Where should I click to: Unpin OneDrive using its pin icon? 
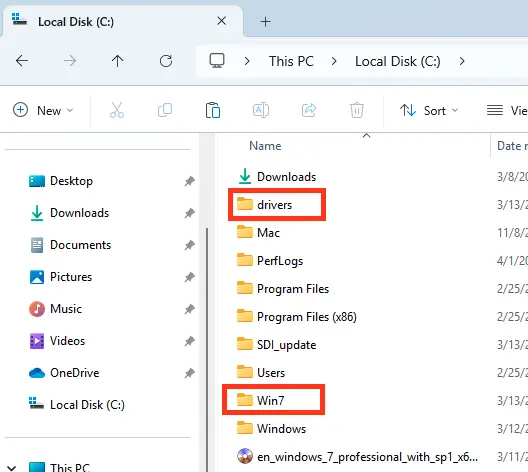190,373
